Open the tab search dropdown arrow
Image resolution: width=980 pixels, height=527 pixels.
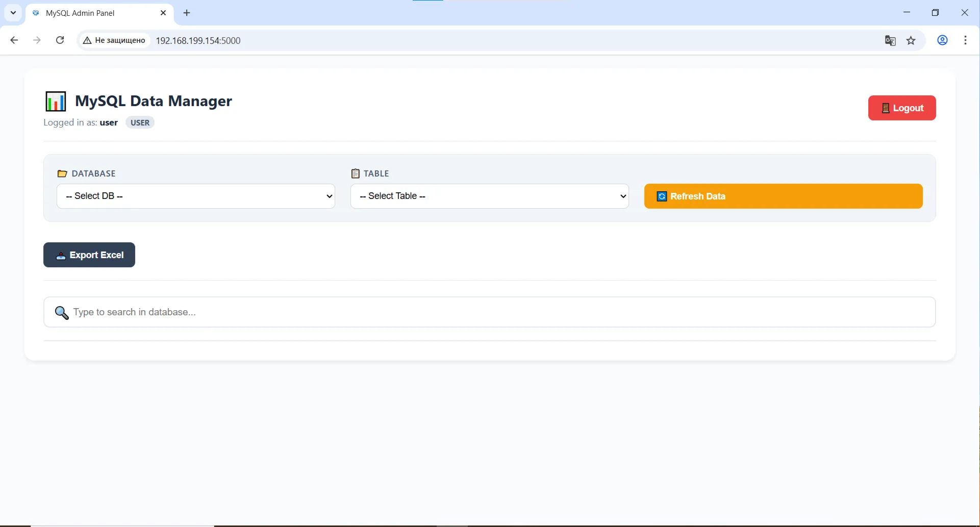point(13,13)
